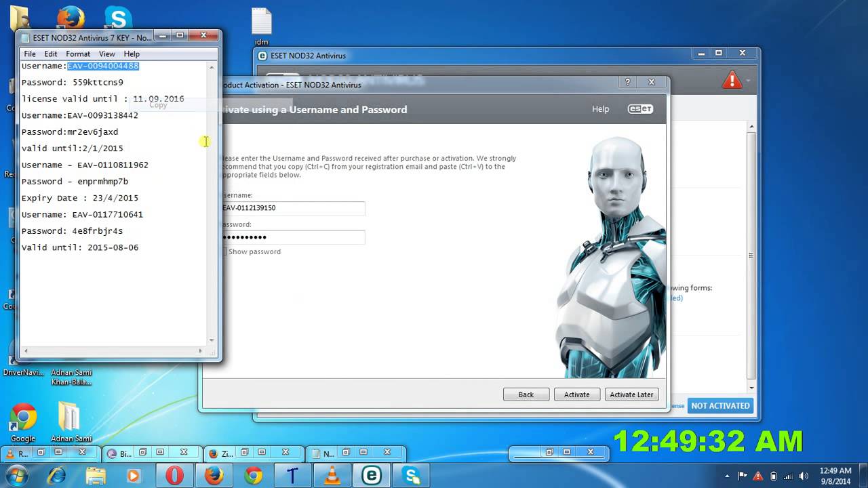Click the Password:mr2ev6jaxd line
The image size is (868, 488).
(70, 132)
